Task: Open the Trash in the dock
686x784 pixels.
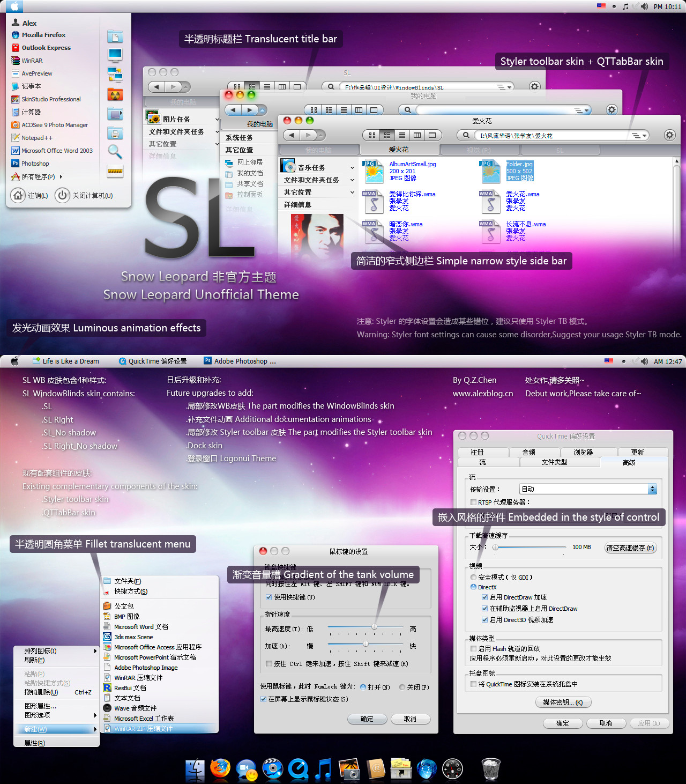Action: coord(491,769)
